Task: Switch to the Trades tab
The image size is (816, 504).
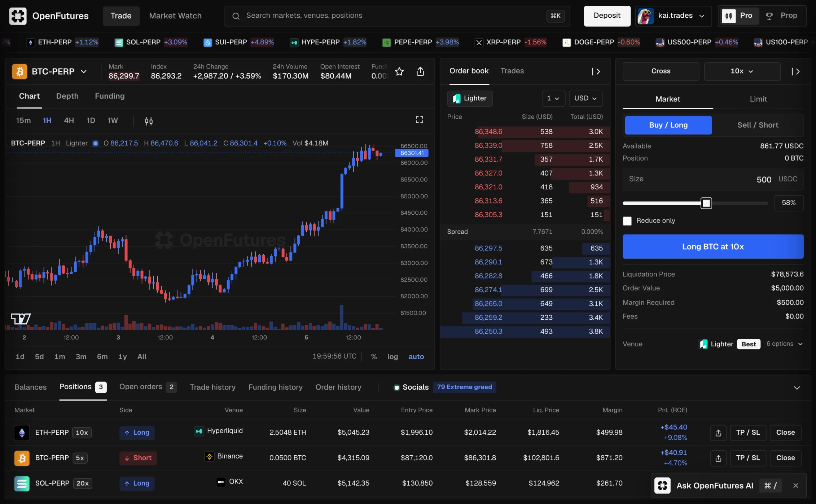Action: [x=512, y=71]
